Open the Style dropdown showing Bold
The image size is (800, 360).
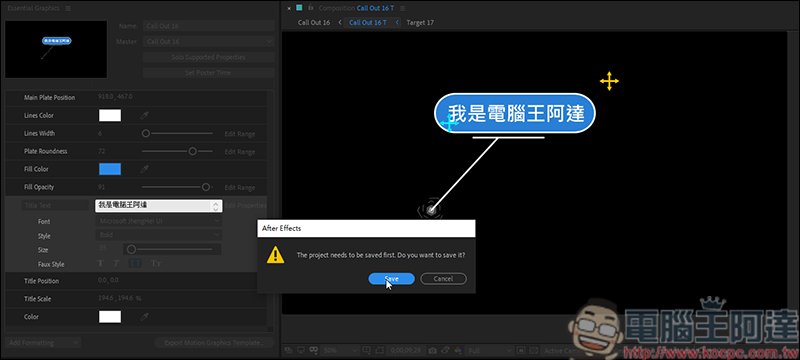[158, 235]
